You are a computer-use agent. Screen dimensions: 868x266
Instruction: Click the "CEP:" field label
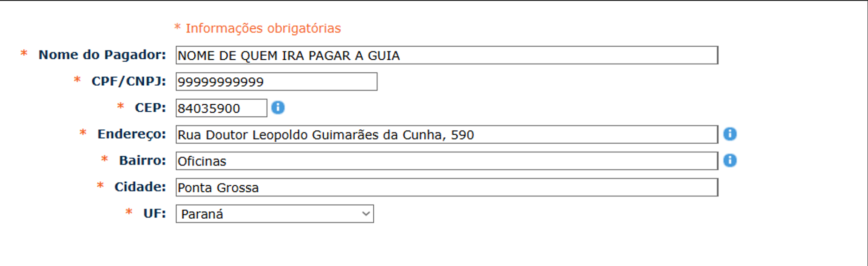[x=150, y=108]
